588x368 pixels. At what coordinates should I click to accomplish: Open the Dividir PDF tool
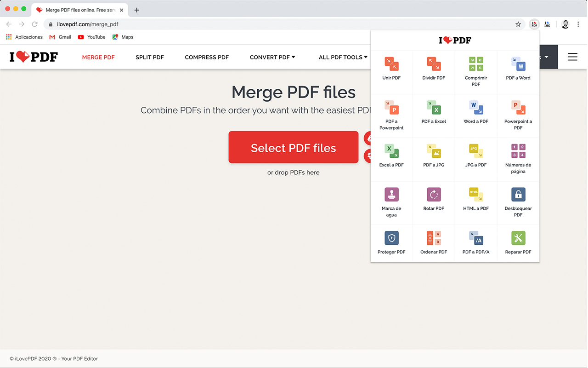433,70
